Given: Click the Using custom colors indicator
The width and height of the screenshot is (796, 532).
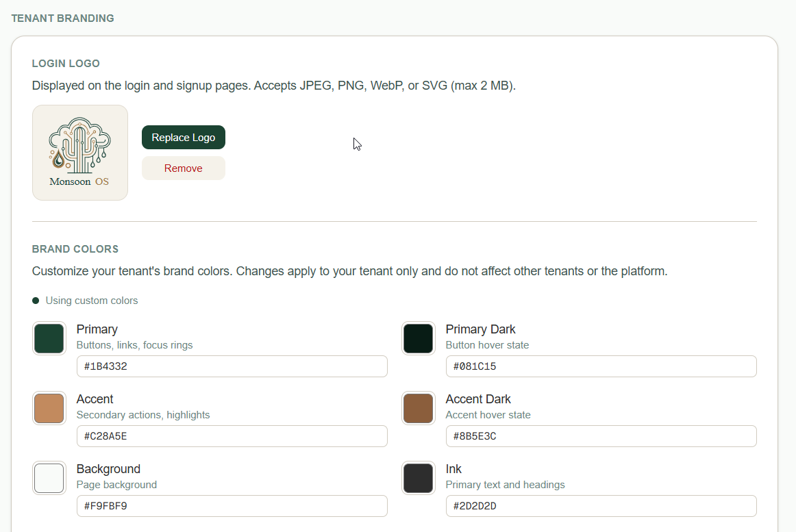Looking at the screenshot, I should (x=85, y=300).
